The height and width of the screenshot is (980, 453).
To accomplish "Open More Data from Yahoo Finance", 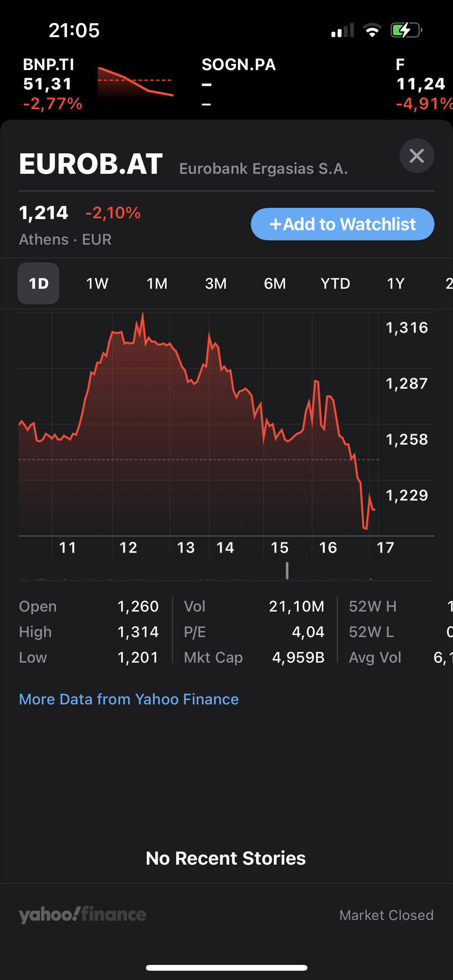I will (129, 699).
